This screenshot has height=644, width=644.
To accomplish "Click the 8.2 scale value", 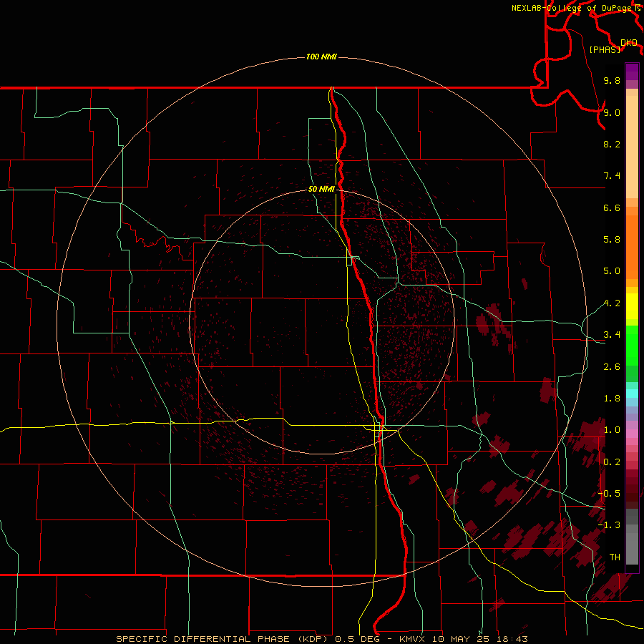I will click(x=612, y=144).
